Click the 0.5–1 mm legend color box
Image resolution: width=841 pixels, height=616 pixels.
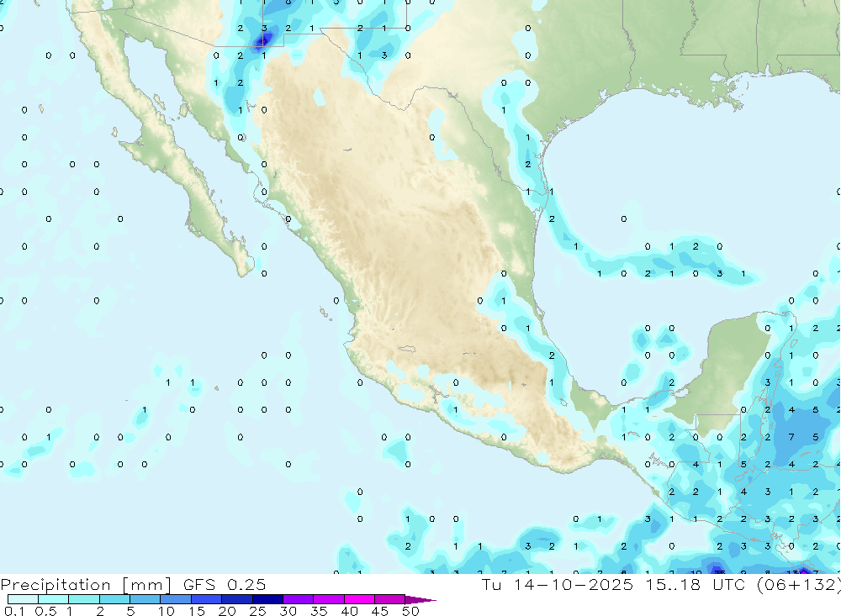coord(54,599)
